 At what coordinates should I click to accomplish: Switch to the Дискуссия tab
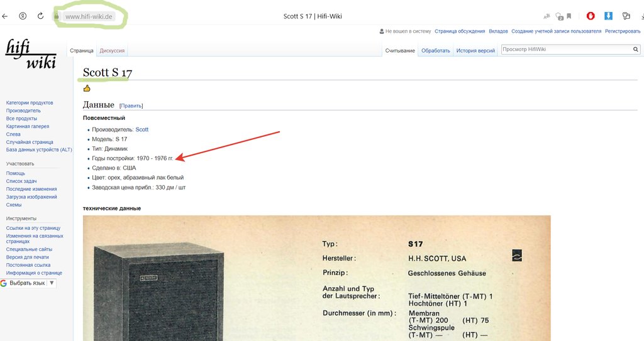(112, 50)
